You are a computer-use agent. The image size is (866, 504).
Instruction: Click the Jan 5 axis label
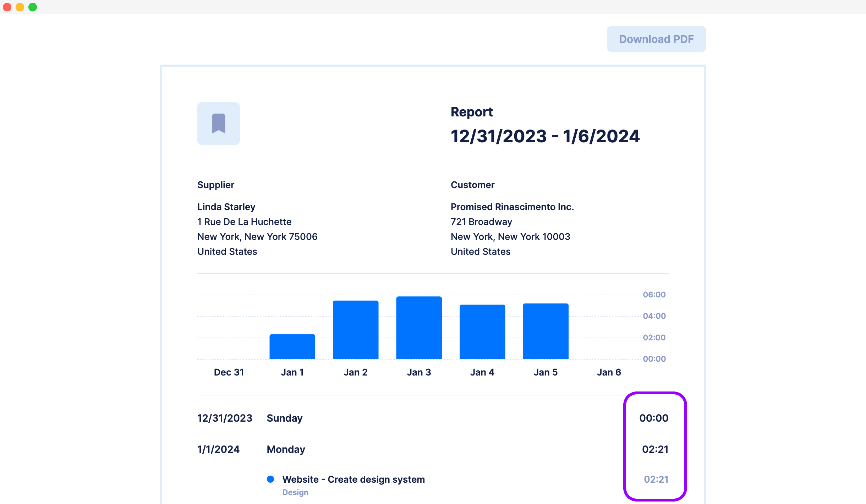[546, 372]
